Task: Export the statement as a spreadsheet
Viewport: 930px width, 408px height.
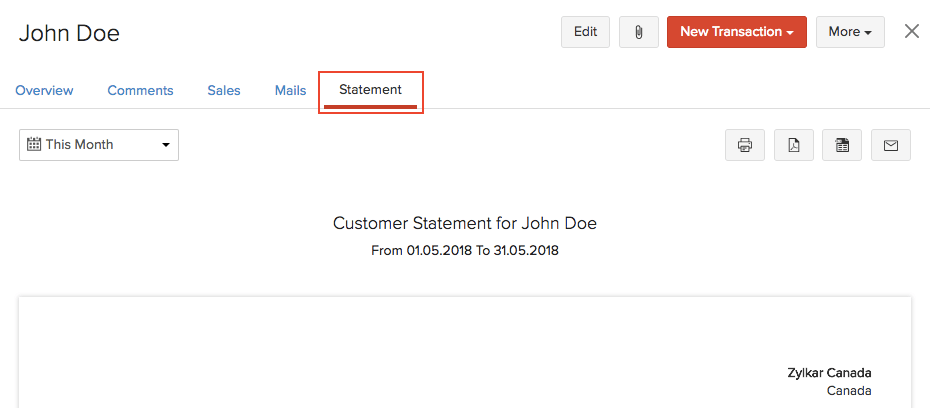Action: pos(842,145)
